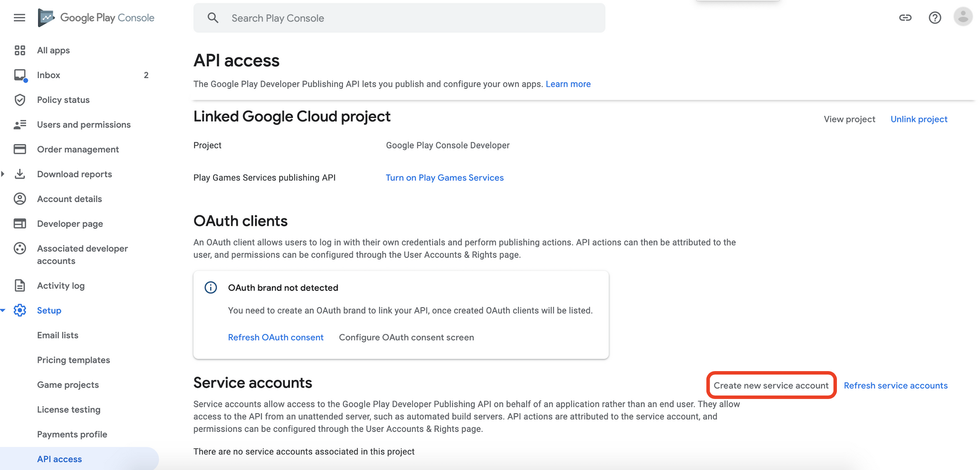Open the Developer page item
This screenshot has height=470, width=980.
click(70, 224)
